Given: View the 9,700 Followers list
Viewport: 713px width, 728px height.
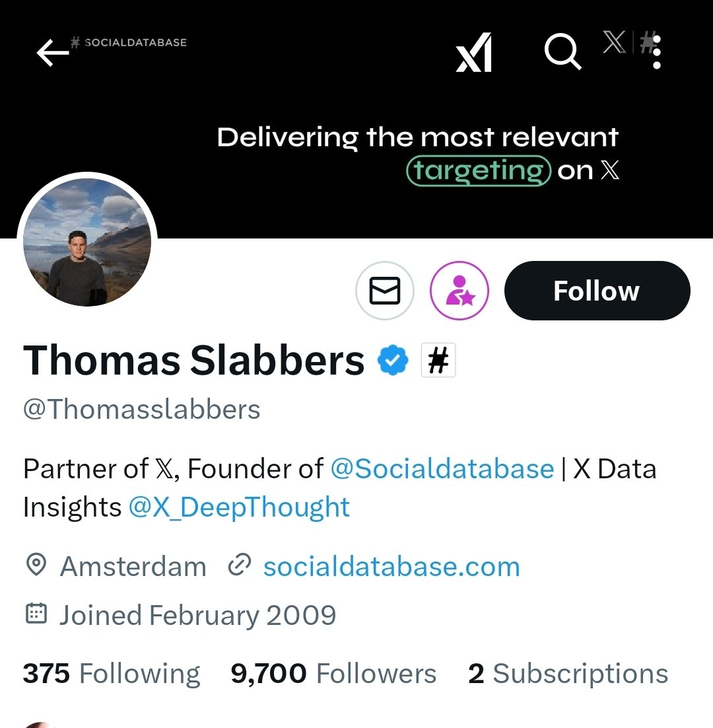Looking at the screenshot, I should (x=333, y=674).
